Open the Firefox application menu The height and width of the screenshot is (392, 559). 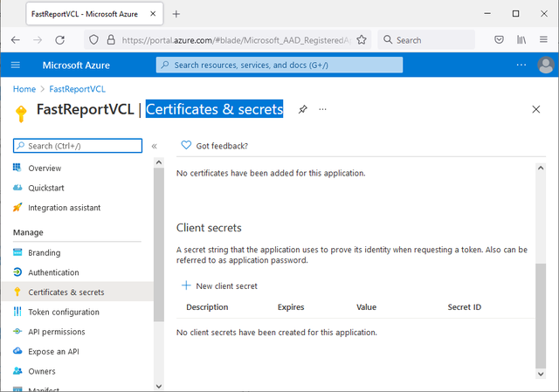pos(543,39)
